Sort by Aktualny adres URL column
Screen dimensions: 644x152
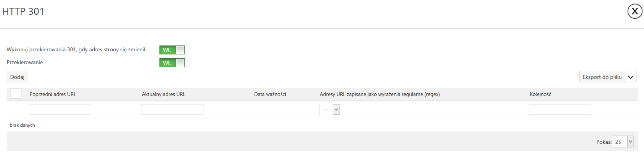pyautogui.click(x=163, y=94)
